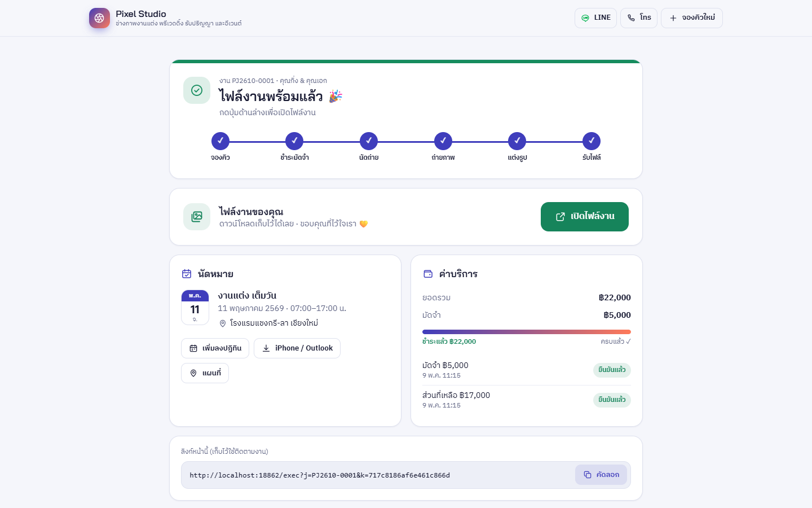This screenshot has height=508, width=812.
Task: Click the location pin beside โรงแรมแชงกรี-ลา เชียงใหม่
Action: 223,323
